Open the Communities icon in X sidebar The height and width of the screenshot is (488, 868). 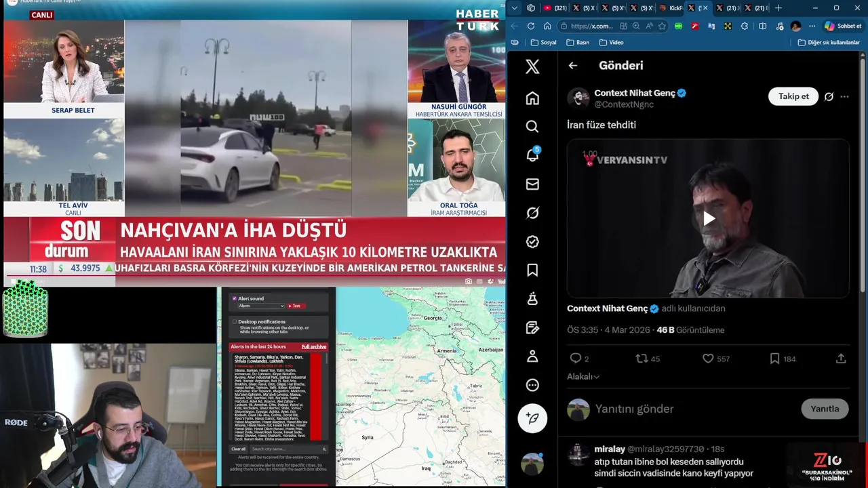point(532,299)
